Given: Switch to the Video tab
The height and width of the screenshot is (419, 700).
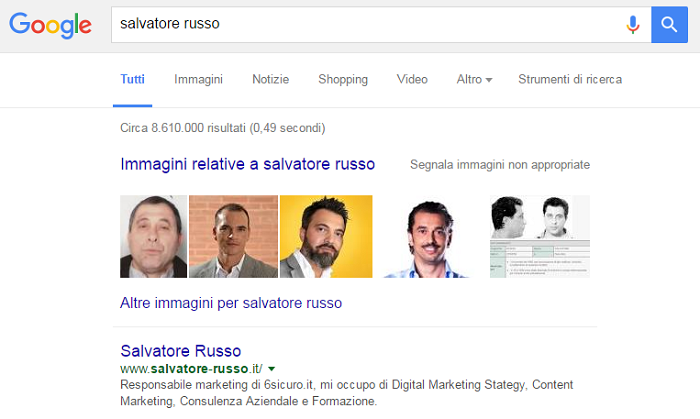Looking at the screenshot, I should pyautogui.click(x=412, y=79).
